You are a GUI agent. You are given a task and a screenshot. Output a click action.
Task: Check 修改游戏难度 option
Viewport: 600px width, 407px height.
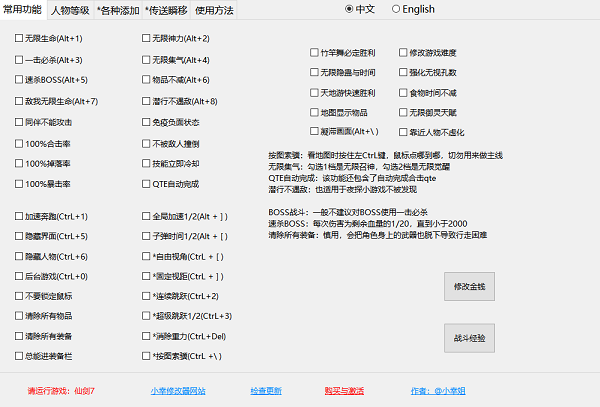pos(402,50)
